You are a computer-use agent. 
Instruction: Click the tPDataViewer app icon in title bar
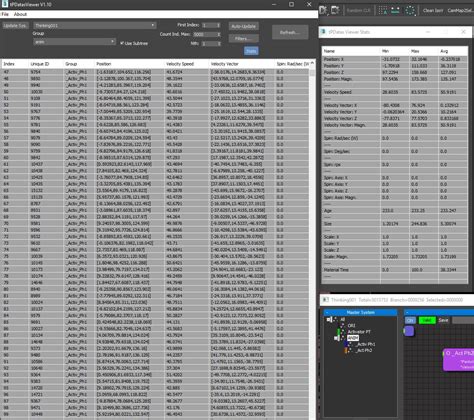pos(5,4)
